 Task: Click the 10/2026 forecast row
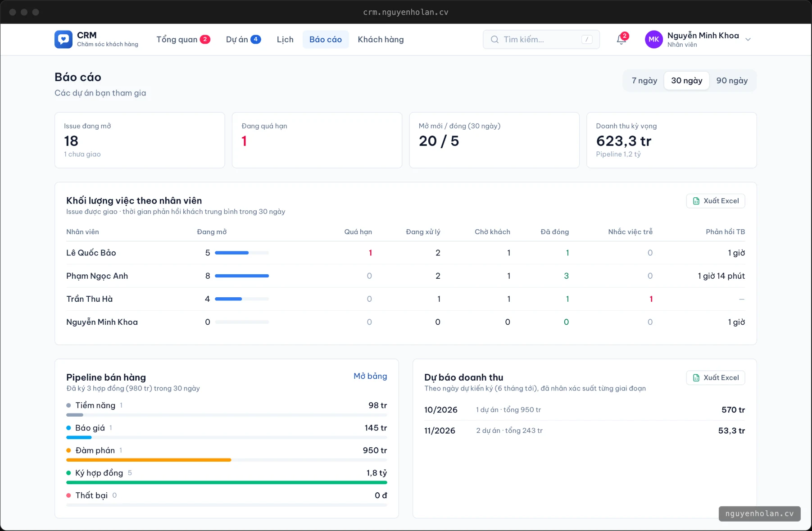pyautogui.click(x=585, y=410)
